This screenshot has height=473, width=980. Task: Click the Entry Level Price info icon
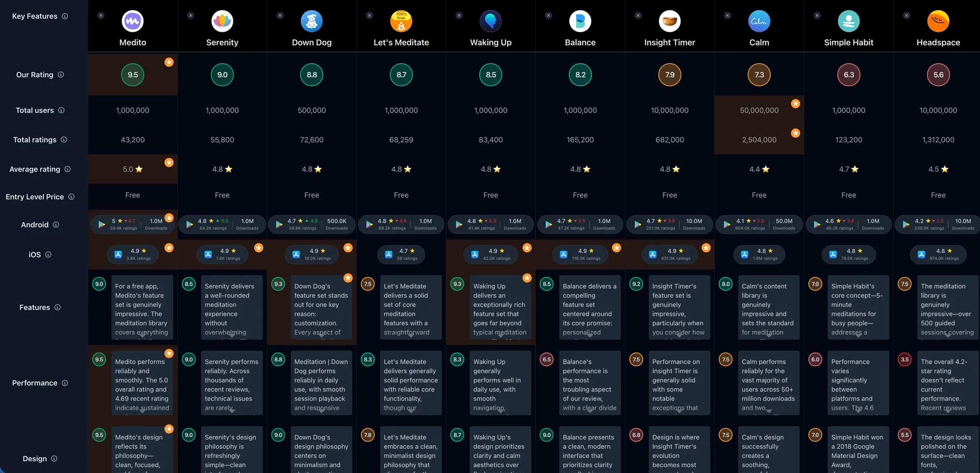[71, 197]
